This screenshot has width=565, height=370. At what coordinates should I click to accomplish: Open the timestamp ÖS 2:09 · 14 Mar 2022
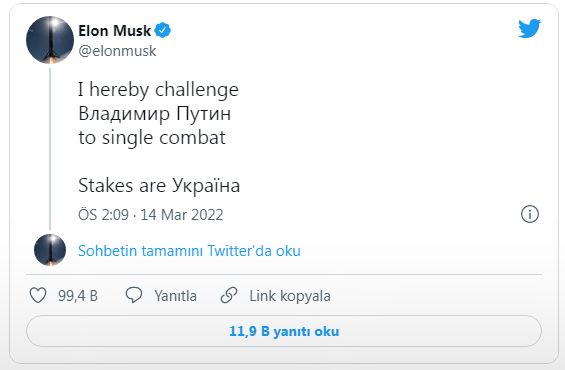151,215
